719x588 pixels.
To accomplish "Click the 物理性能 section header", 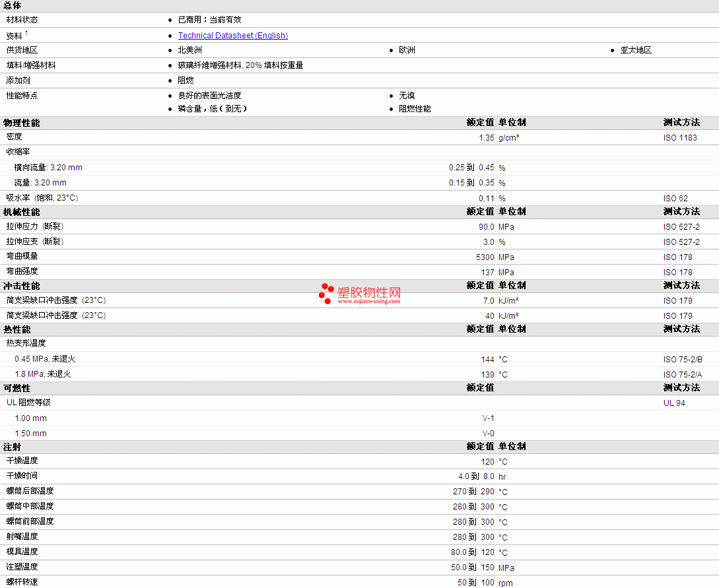I will (x=22, y=123).
